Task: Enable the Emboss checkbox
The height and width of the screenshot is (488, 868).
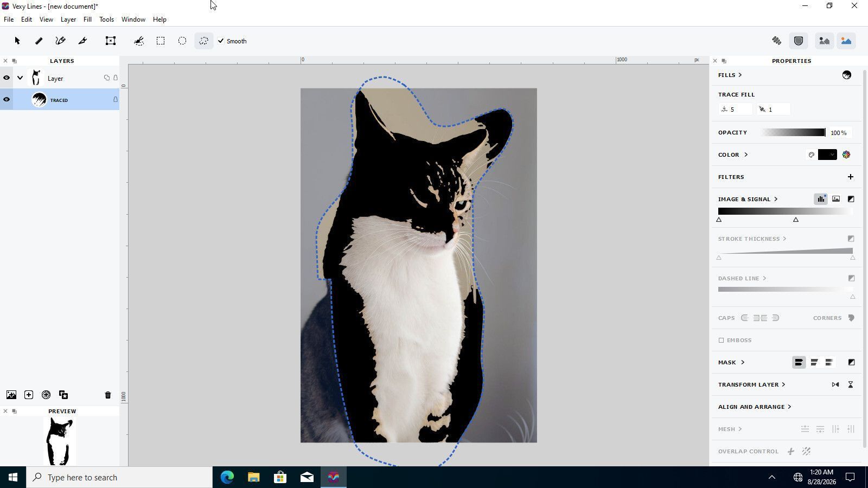Action: click(721, 340)
